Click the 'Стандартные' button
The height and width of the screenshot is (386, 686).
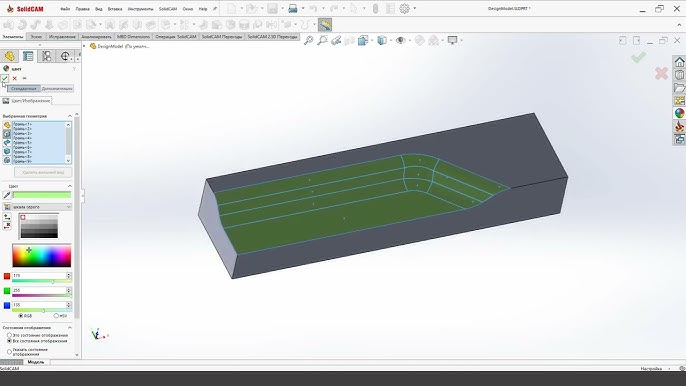(x=24, y=88)
